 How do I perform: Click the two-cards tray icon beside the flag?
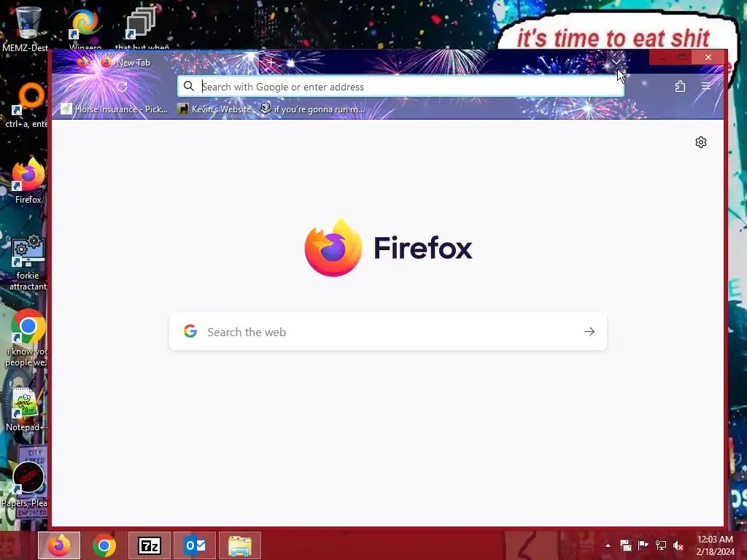pos(625,545)
